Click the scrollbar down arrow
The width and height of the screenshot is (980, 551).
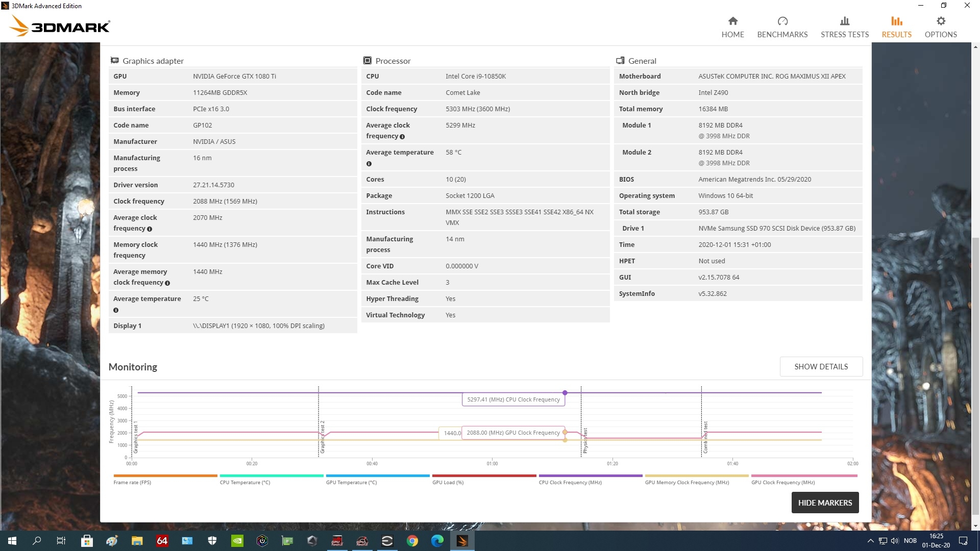(x=975, y=526)
